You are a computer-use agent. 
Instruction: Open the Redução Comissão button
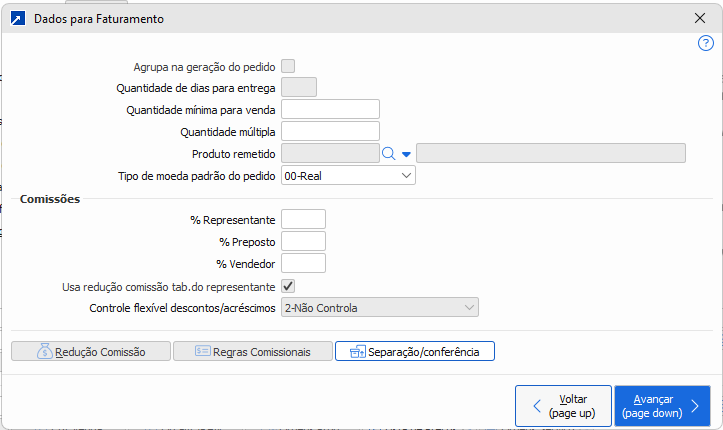90,351
